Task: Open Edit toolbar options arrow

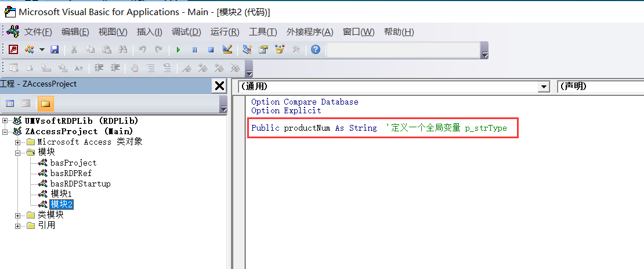Action: click(249, 69)
